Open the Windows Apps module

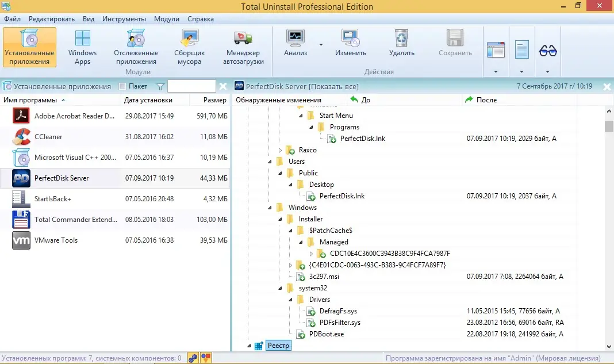(x=82, y=47)
